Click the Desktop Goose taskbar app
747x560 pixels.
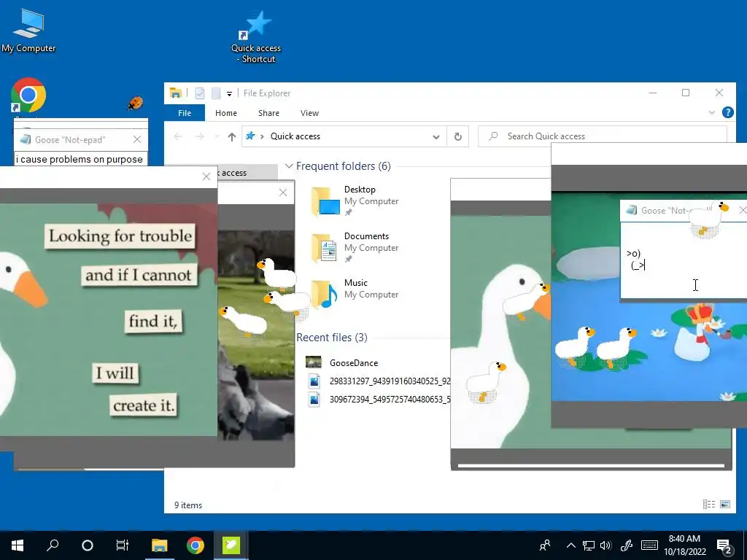coord(231,545)
